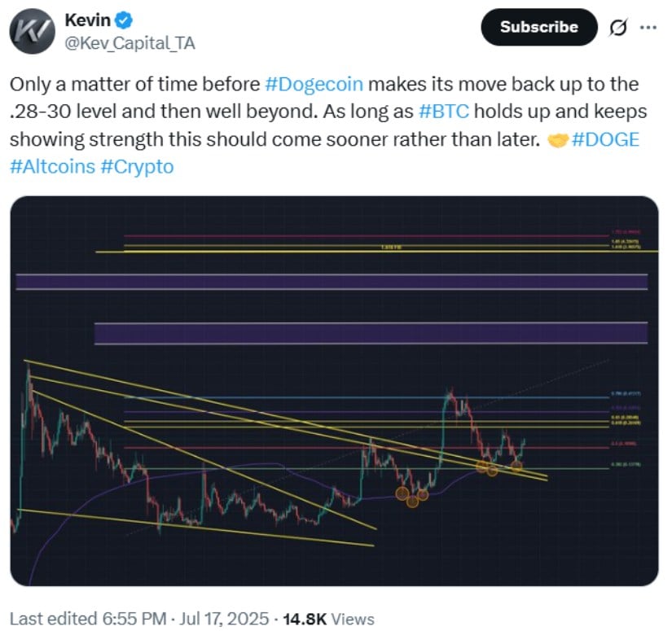Click the handshake emoji in the tweet
Image resolution: width=672 pixels, height=631 pixels.
point(558,140)
